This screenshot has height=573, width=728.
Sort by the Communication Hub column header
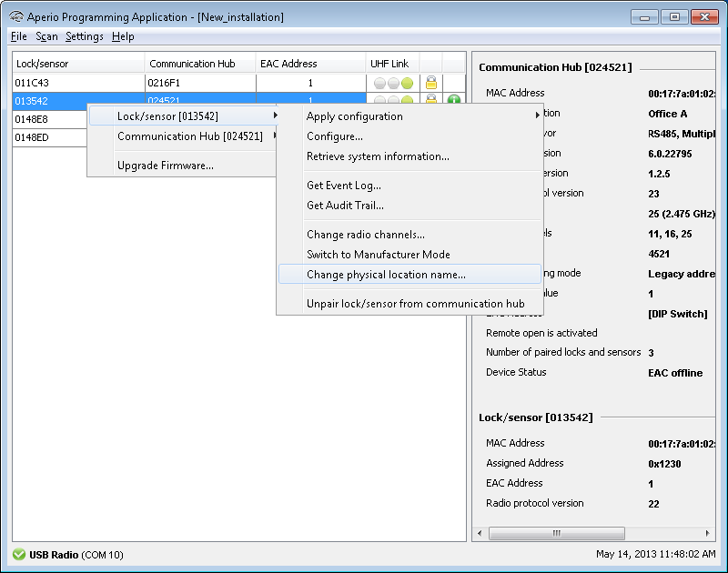200,63
